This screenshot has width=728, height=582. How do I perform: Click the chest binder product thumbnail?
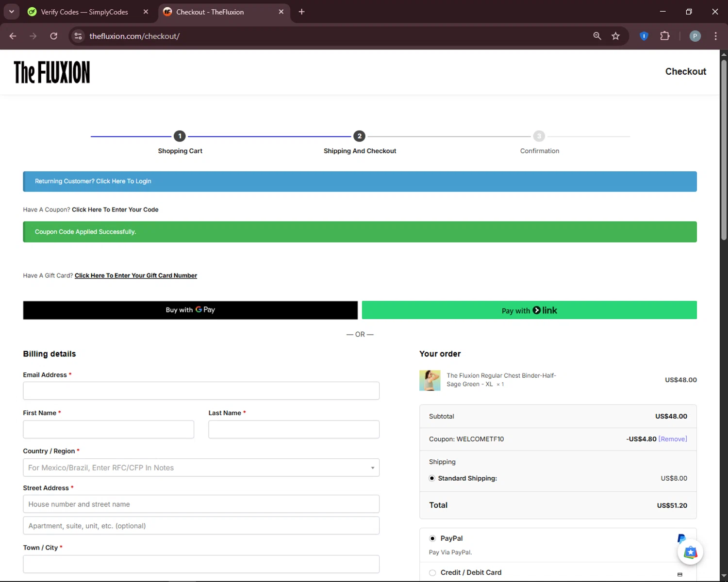[x=430, y=380]
